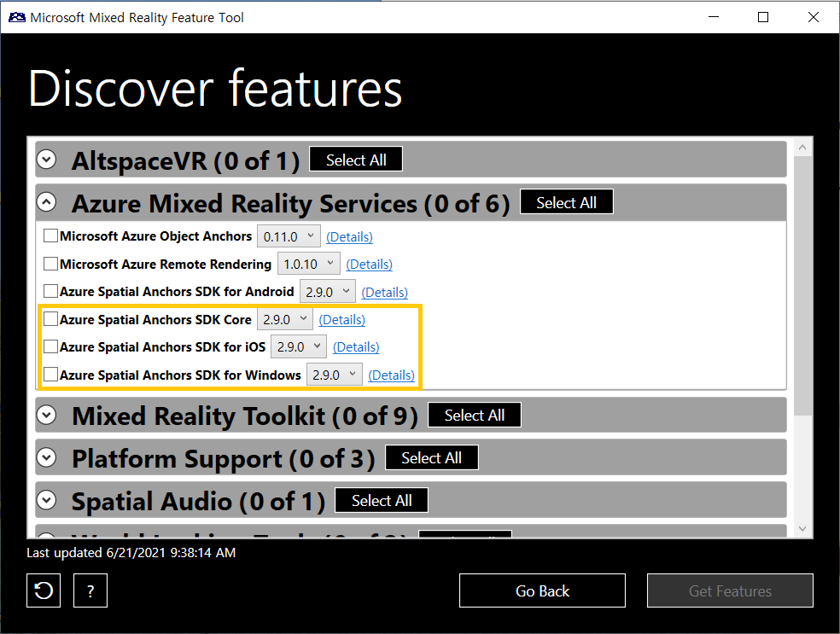Click the Mixed Reality Feature Tool title icon

(x=16, y=17)
